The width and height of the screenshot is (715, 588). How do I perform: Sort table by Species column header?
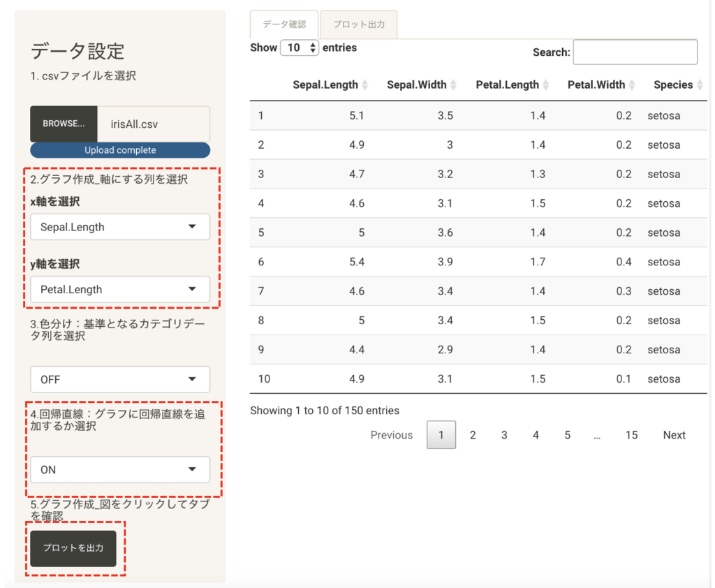click(673, 85)
